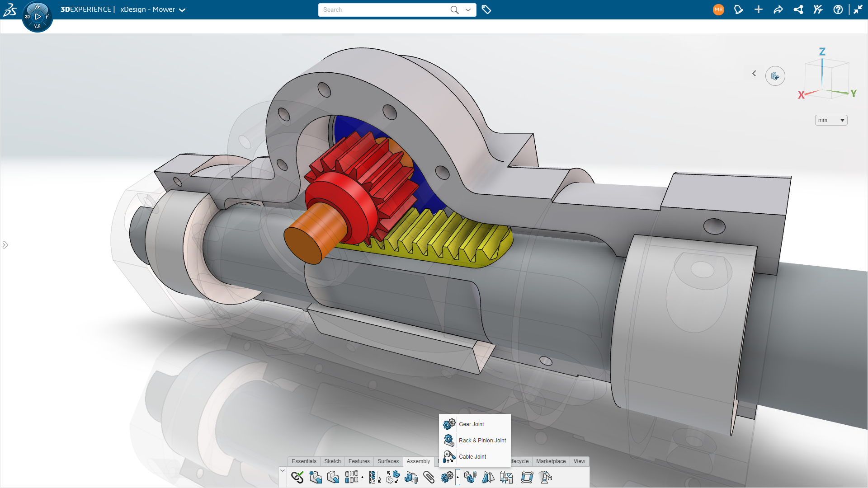Switch to the Sketch tab

[332, 461]
